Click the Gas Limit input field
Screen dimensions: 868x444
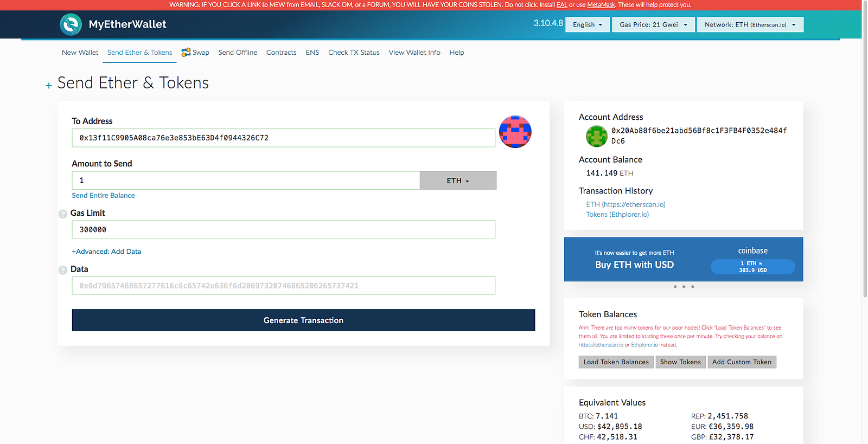[283, 230]
